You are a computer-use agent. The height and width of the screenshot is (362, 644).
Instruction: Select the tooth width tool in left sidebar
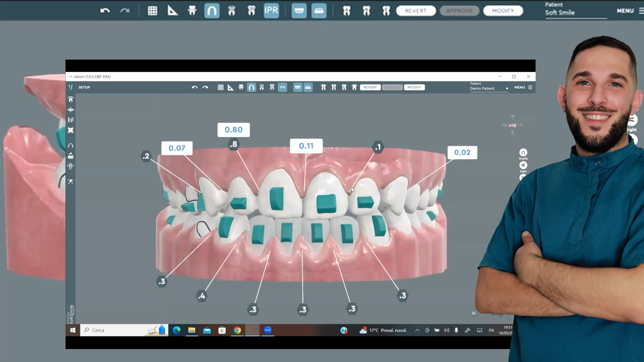[x=70, y=99]
